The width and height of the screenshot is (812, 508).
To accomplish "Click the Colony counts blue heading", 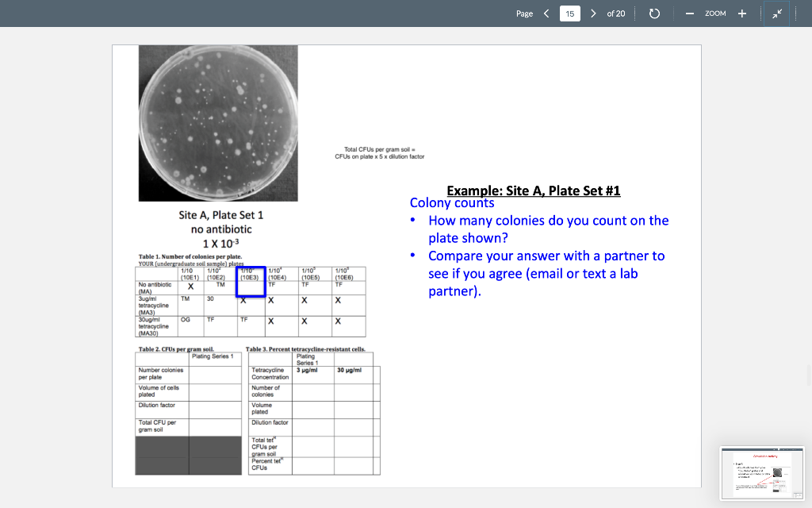I will [x=451, y=202].
